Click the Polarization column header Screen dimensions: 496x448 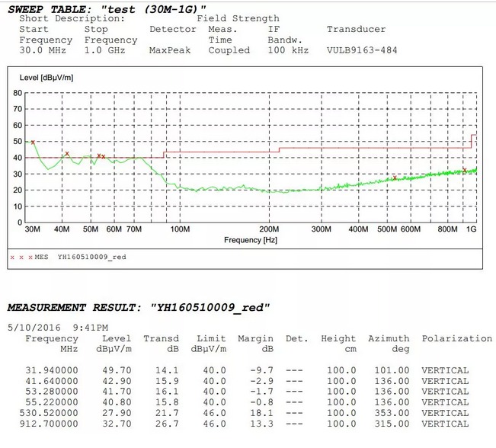(456, 338)
